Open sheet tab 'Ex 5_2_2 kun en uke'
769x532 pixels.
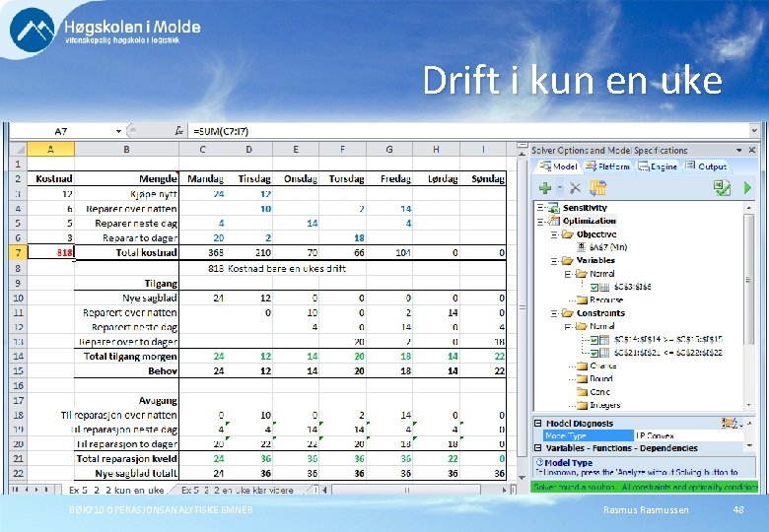point(116,490)
